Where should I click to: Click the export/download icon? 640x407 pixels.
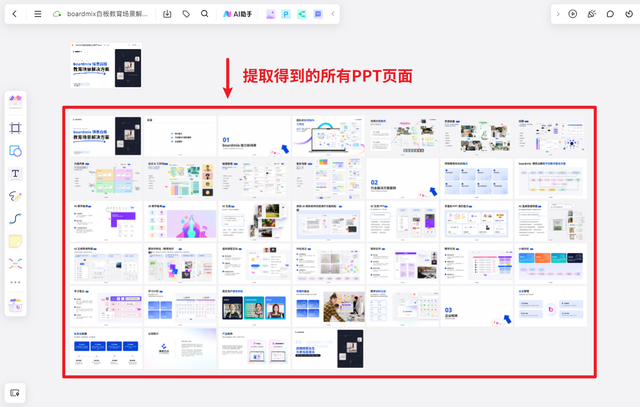pyautogui.click(x=167, y=14)
